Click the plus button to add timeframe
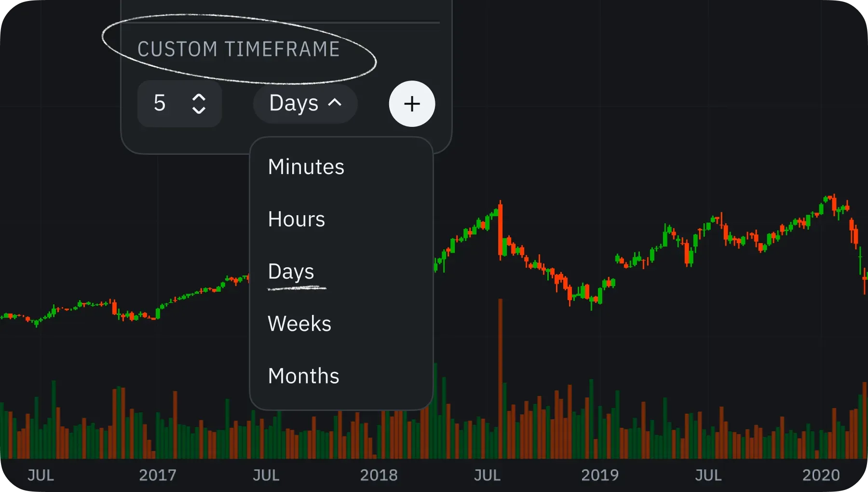 click(412, 104)
